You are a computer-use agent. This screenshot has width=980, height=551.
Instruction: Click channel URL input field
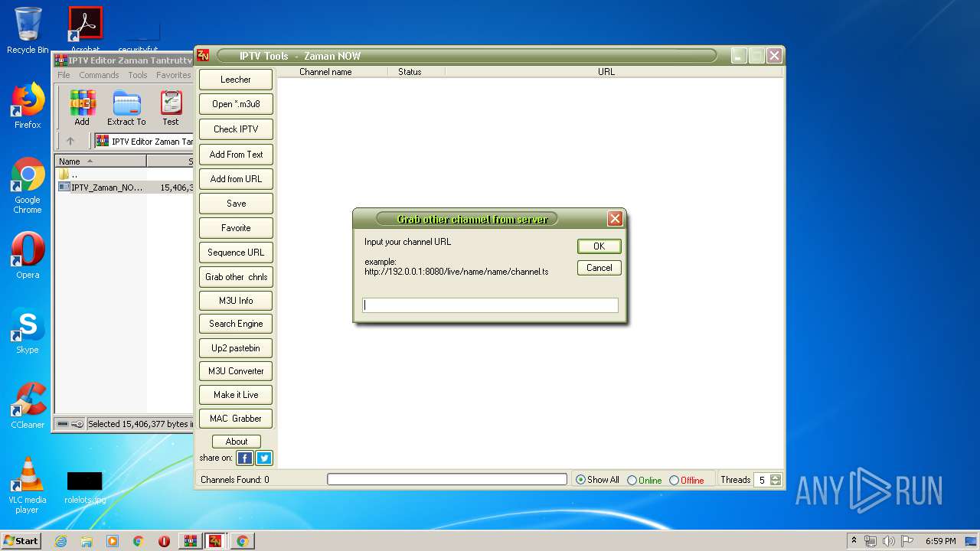tap(490, 305)
